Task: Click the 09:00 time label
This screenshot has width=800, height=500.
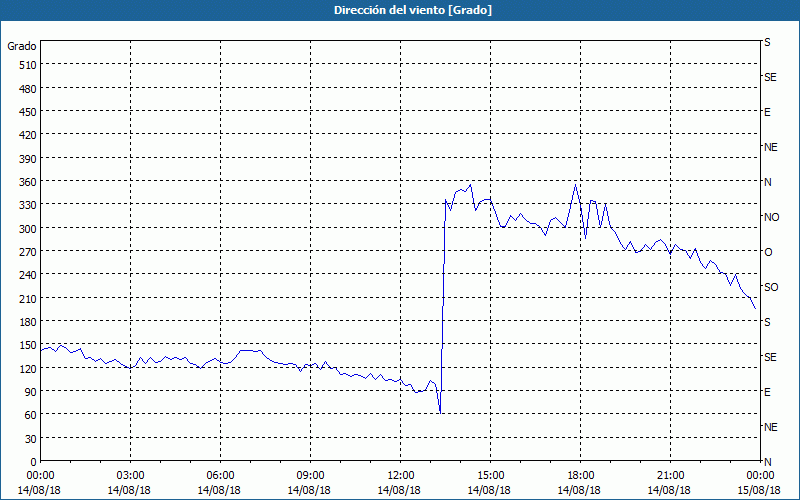Action: pos(309,476)
